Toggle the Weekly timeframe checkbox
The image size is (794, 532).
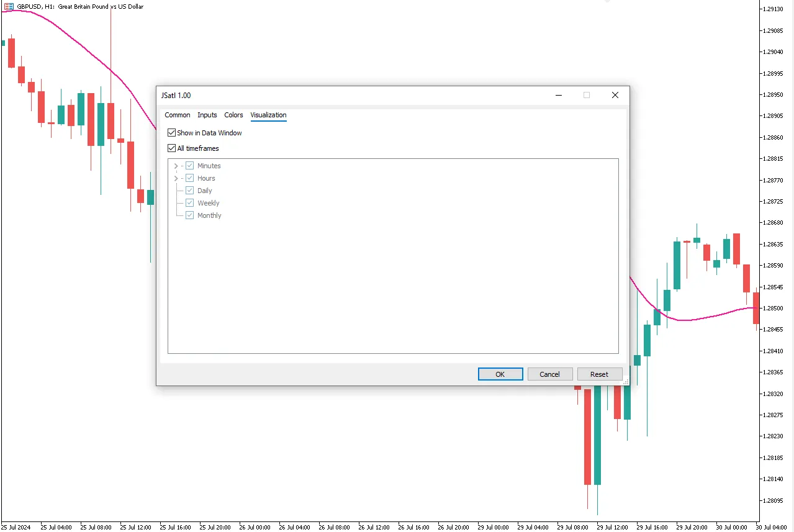(x=190, y=203)
